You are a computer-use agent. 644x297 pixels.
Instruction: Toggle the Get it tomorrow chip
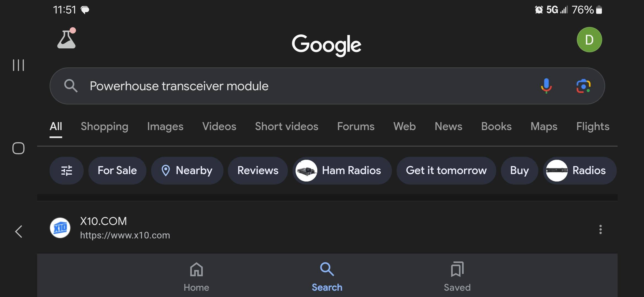446,170
